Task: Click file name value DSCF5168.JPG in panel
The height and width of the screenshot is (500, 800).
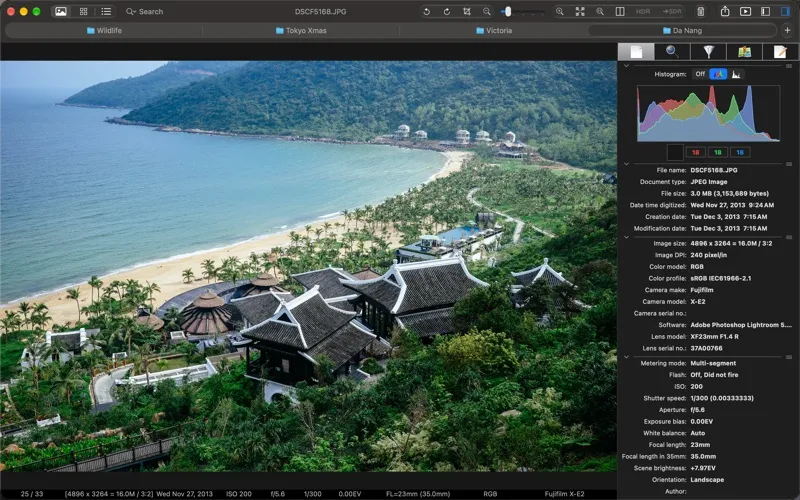Action: [714, 170]
